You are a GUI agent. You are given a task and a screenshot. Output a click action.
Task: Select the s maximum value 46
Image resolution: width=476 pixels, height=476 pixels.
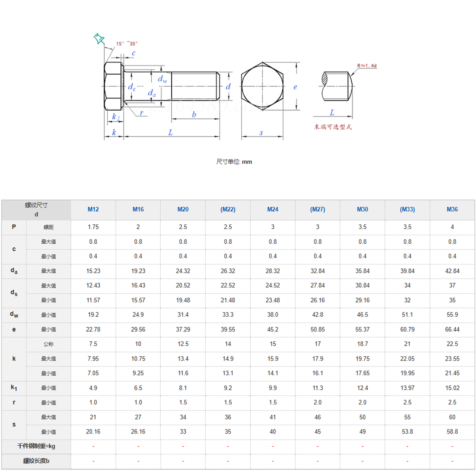click(x=318, y=417)
